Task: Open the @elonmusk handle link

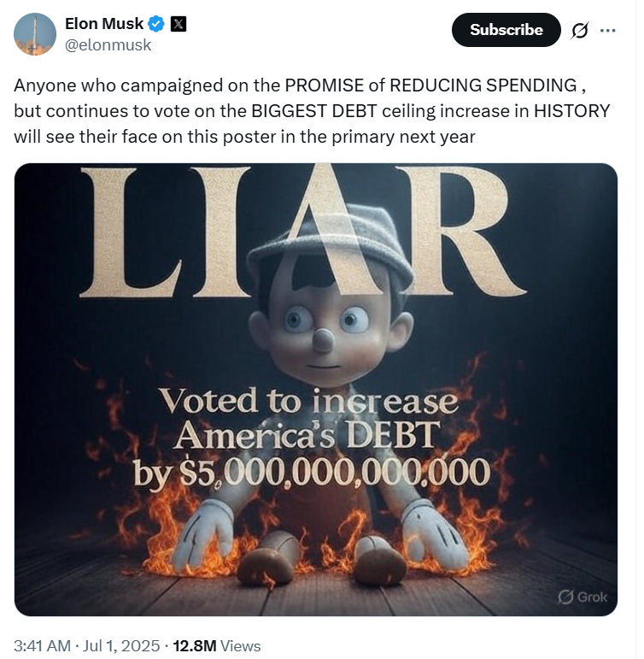Action: pos(108,45)
